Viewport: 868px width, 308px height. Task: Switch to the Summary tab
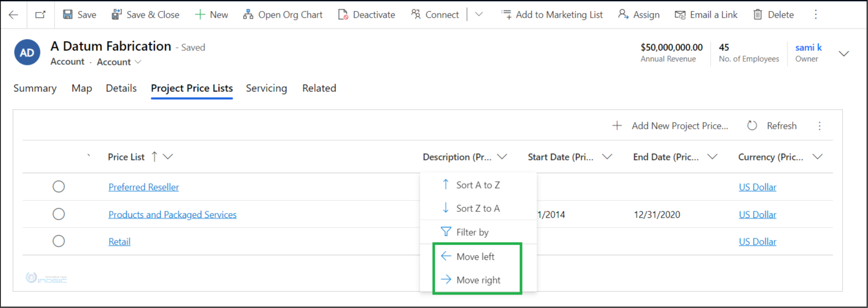click(35, 88)
